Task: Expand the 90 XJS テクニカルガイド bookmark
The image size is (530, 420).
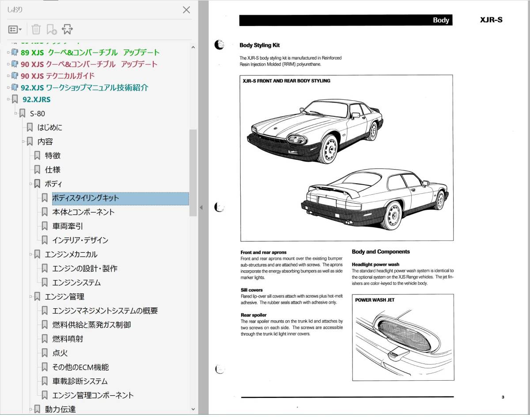Action: 8,76
